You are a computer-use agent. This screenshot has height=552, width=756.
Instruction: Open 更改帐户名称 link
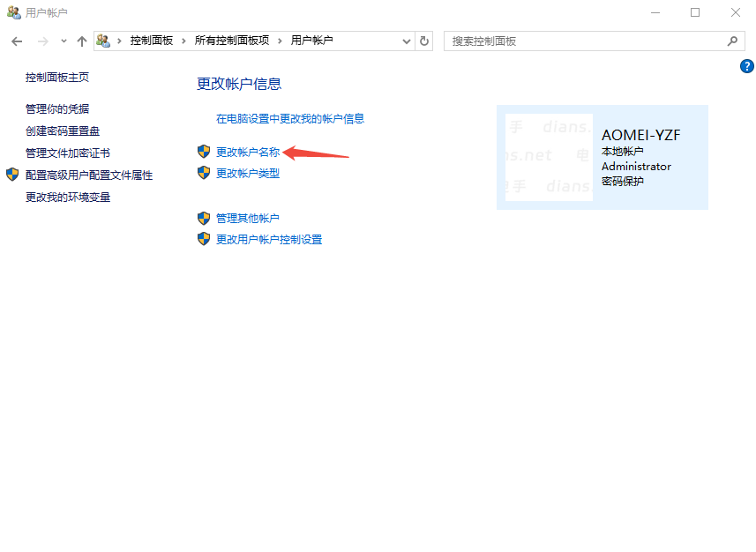249,152
